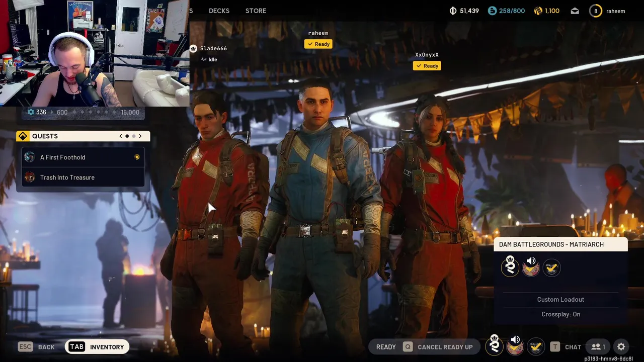644x362 pixels.
Task: Click the READY label in the bottom bar
Action: 386,347
